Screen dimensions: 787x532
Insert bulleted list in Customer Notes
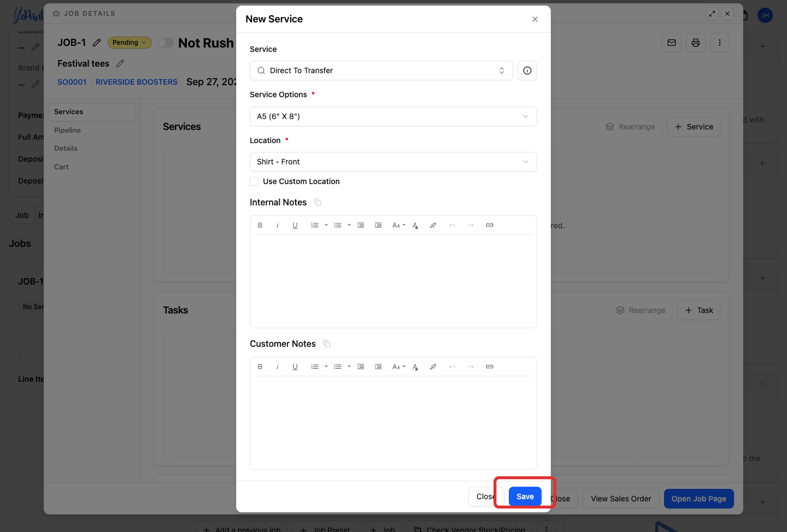pyautogui.click(x=338, y=367)
